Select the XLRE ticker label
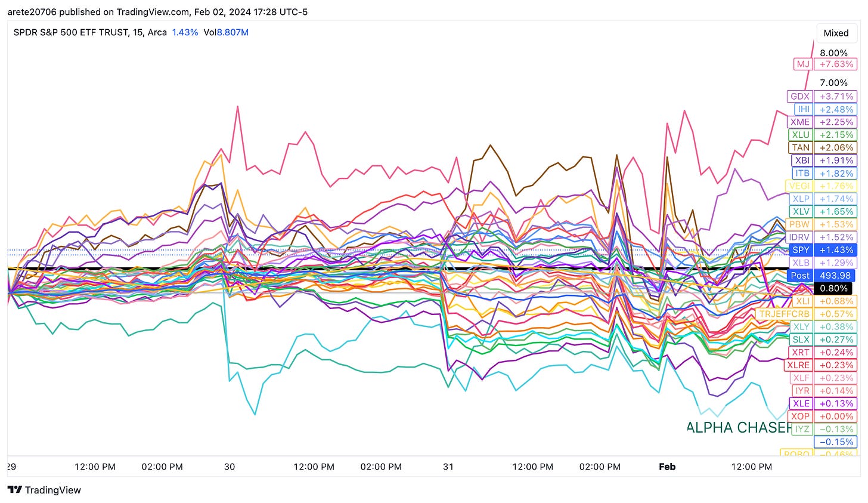 798,365
